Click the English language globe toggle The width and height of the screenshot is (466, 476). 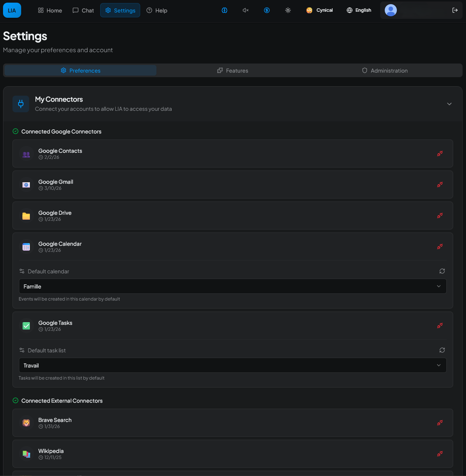pyautogui.click(x=358, y=10)
